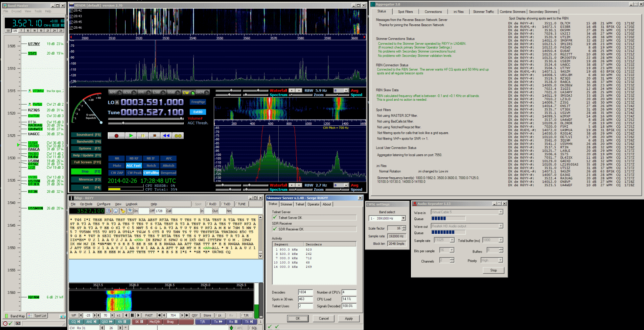
Task: Open the Spot Filters tab in Aggregator
Action: pos(405,12)
